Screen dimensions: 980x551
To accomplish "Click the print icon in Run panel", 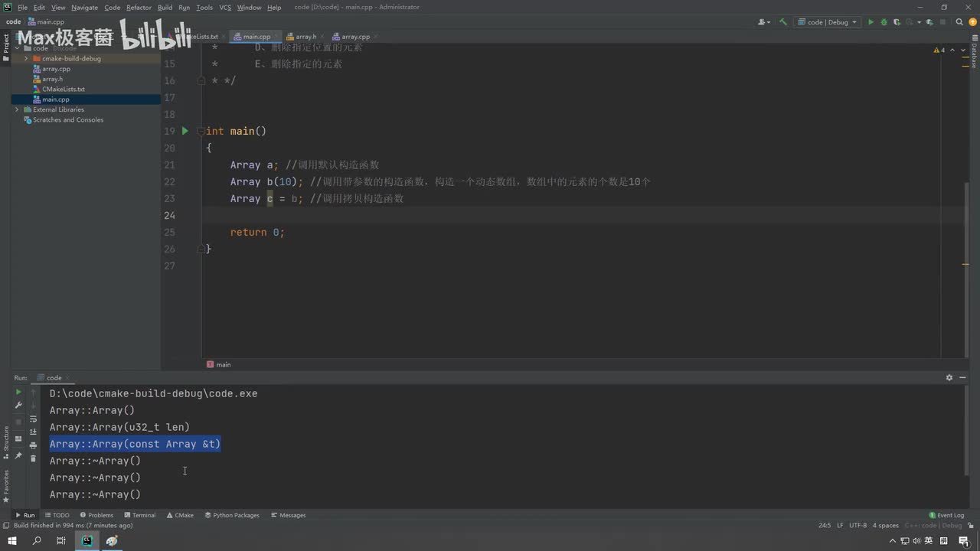I will click(33, 445).
